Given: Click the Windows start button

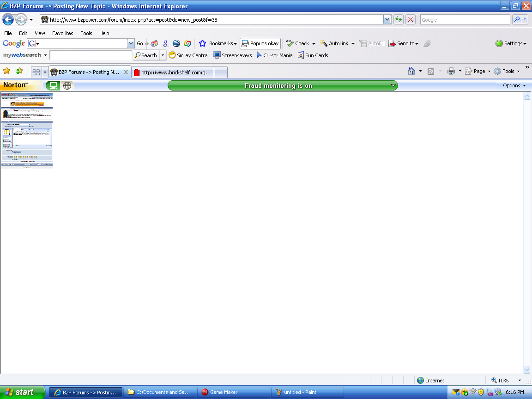Looking at the screenshot, I should (22, 392).
